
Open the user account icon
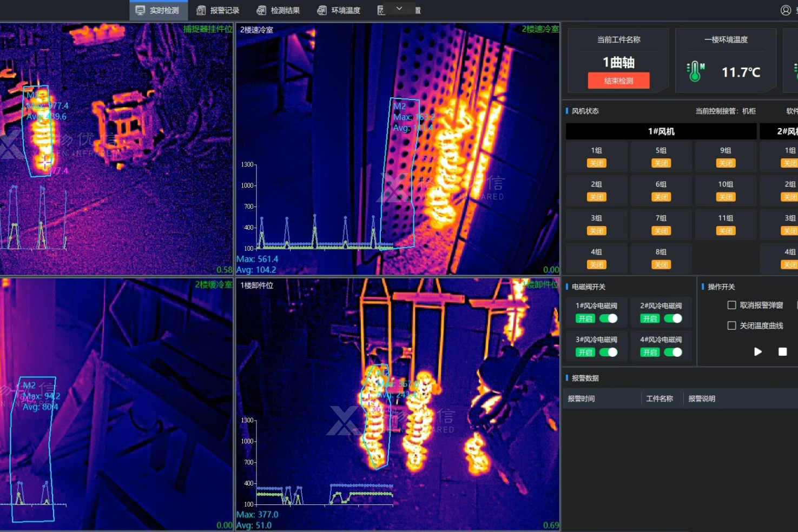786,10
